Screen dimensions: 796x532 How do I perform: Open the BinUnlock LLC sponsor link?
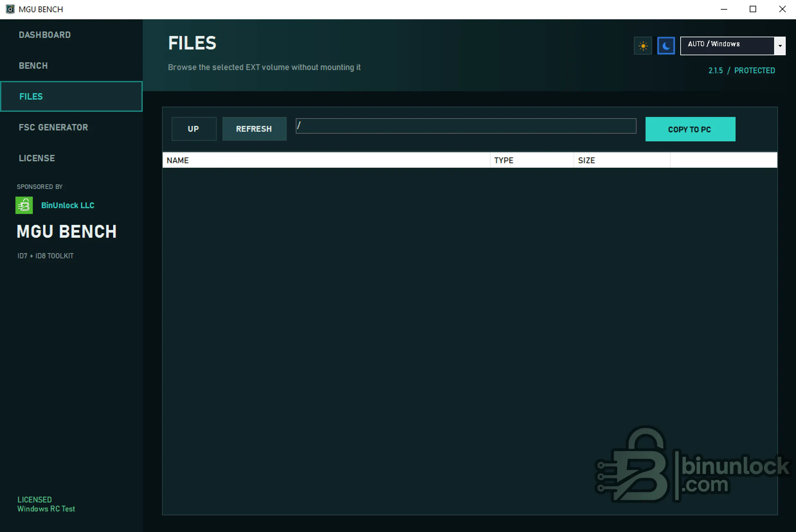(68, 205)
